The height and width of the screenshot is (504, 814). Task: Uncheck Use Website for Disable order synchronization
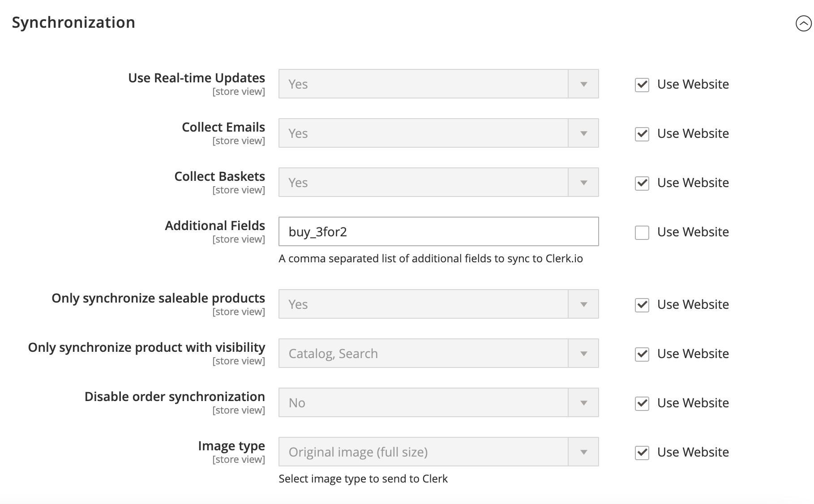pyautogui.click(x=642, y=403)
